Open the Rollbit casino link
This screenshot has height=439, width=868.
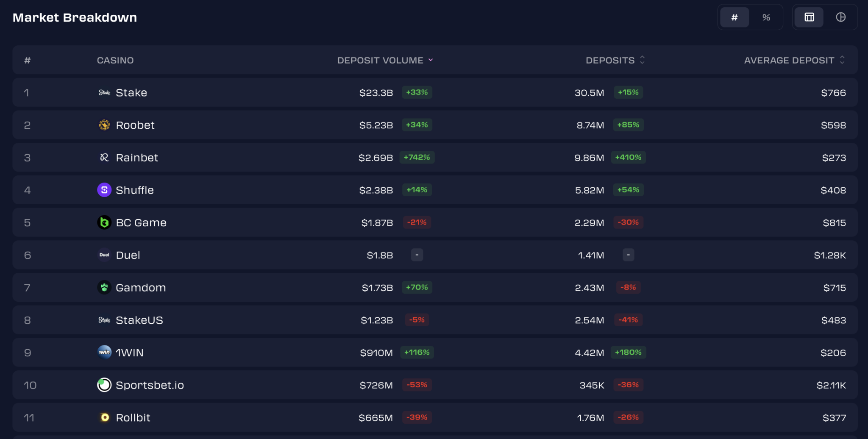tap(133, 418)
